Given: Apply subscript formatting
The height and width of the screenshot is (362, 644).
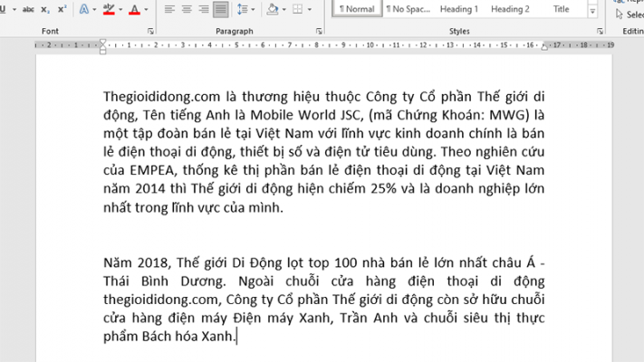Looking at the screenshot, I should 45,9.
